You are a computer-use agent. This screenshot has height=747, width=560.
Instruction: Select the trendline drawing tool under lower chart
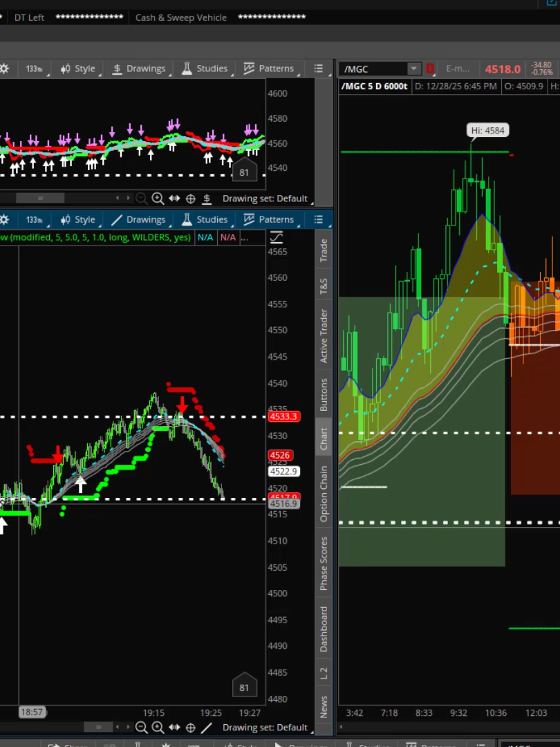(x=207, y=728)
